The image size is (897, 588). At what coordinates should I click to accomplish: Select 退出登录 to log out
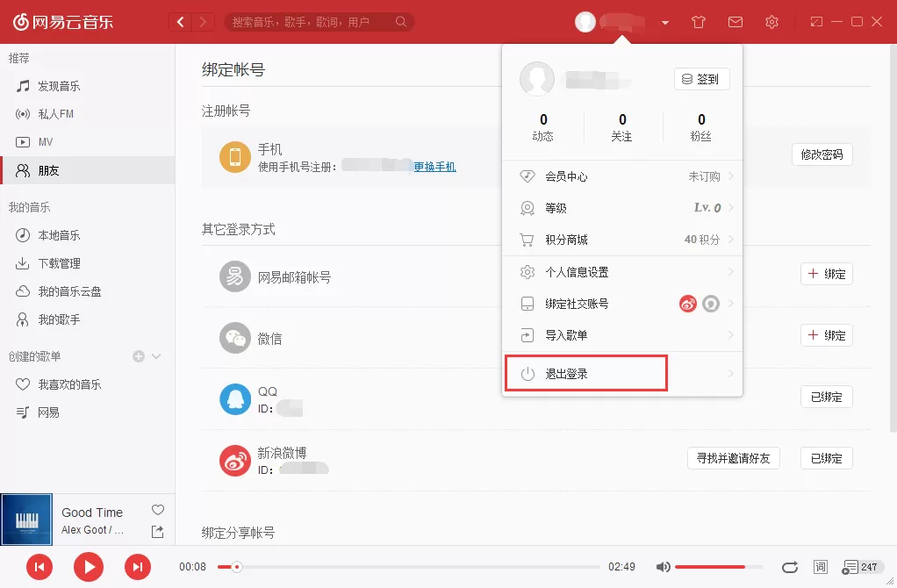point(622,374)
